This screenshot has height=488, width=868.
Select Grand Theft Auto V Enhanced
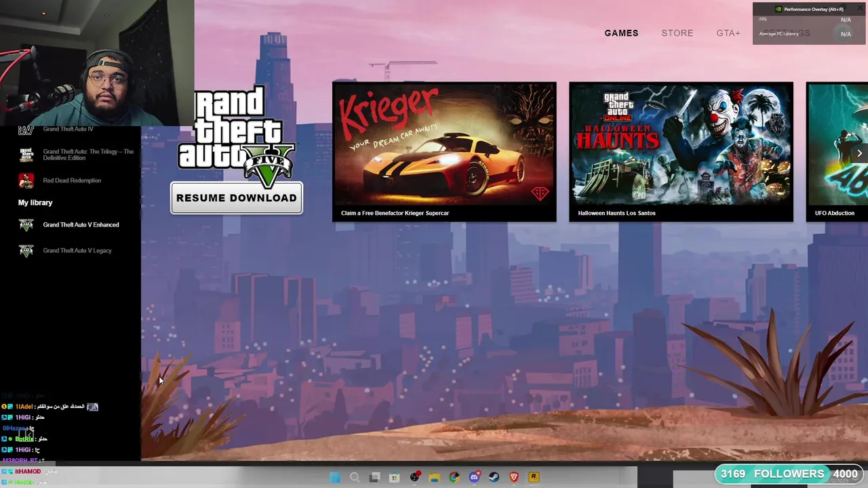(x=81, y=224)
